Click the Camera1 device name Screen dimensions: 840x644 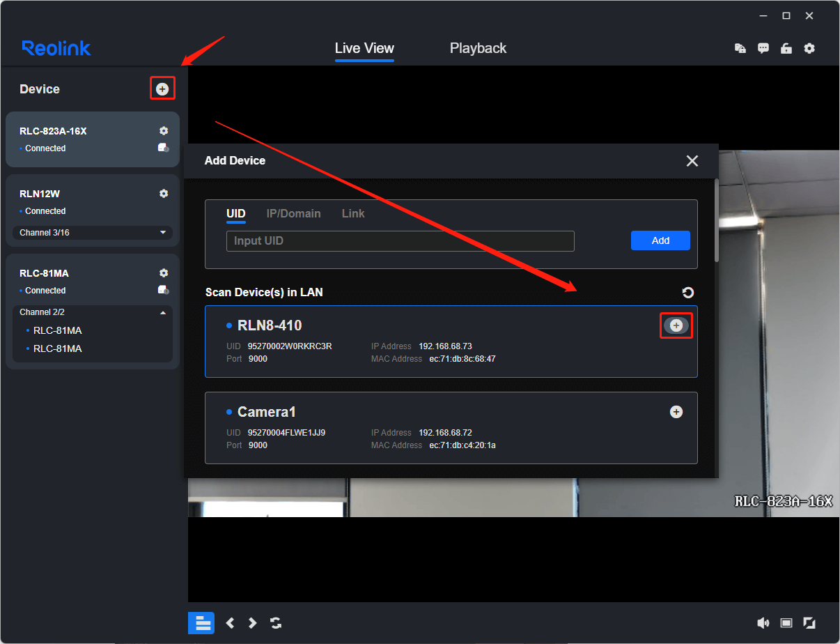267,412
